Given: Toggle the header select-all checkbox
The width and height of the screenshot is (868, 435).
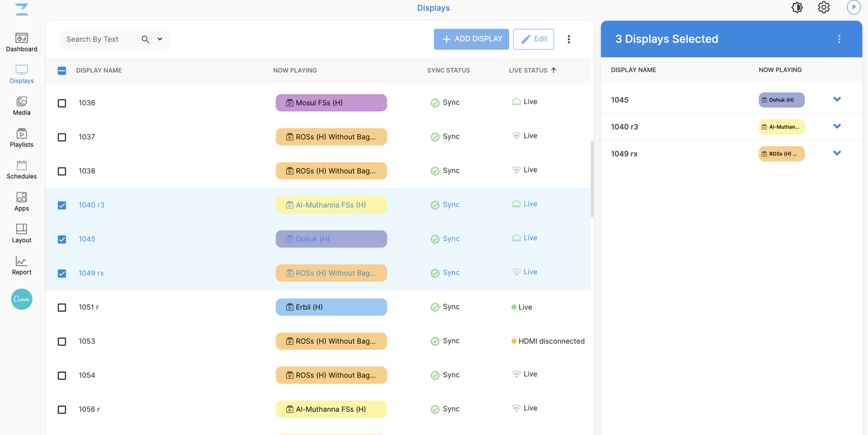Looking at the screenshot, I should click(x=62, y=71).
